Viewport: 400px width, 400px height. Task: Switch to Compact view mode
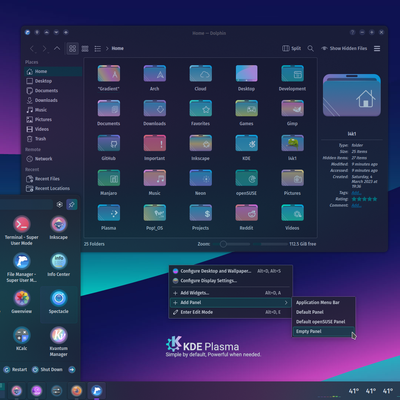[x=85, y=49]
